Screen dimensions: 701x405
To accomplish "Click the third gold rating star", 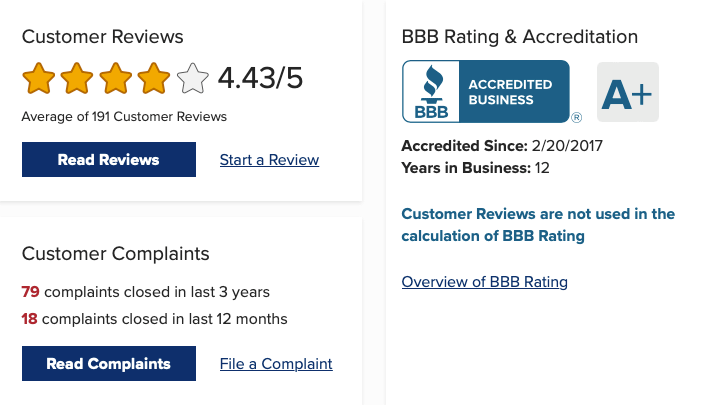I will coord(116,79).
